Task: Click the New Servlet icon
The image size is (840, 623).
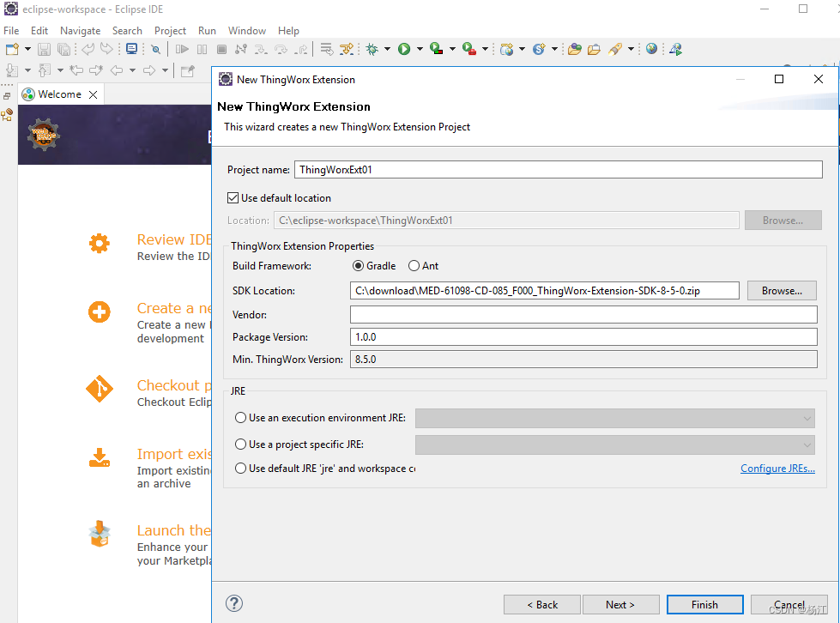Action: 538,49
